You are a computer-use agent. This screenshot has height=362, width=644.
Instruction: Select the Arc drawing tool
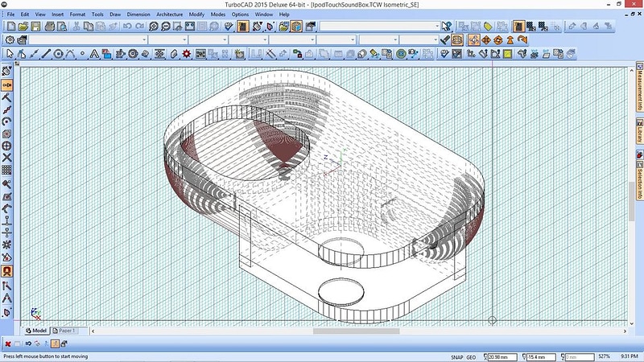(x=70, y=54)
